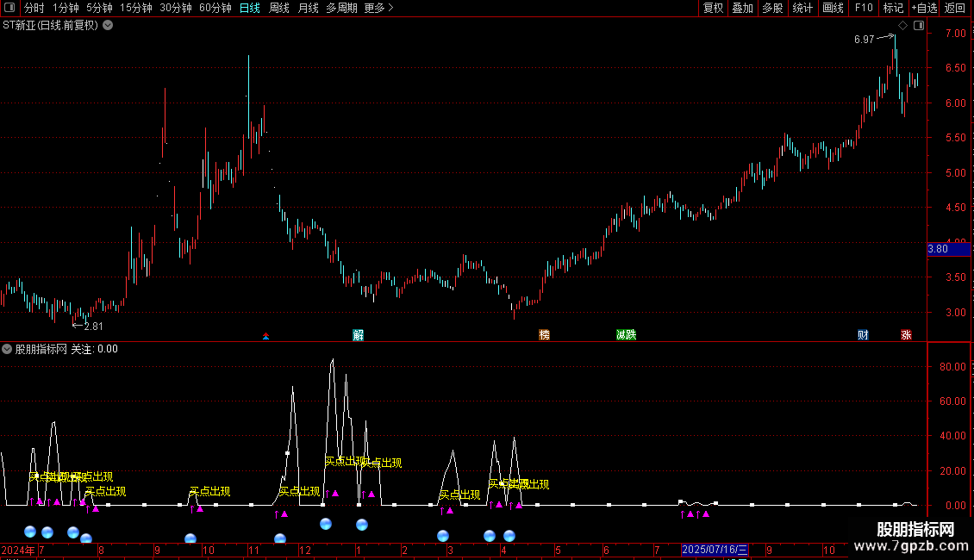Click the 叠加 overlay button
974x560 pixels.
743,8
